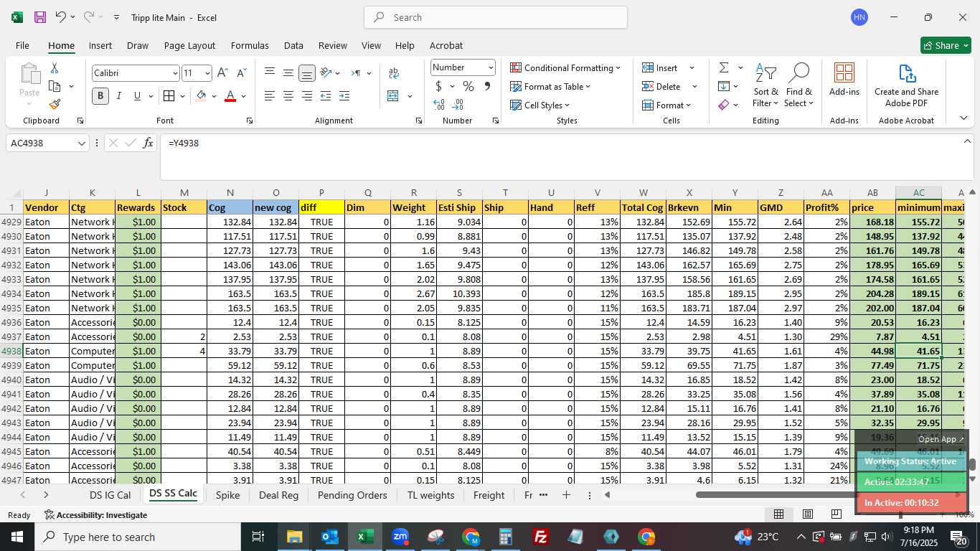
Task: Click the Save icon in title bar
Action: click(40, 17)
